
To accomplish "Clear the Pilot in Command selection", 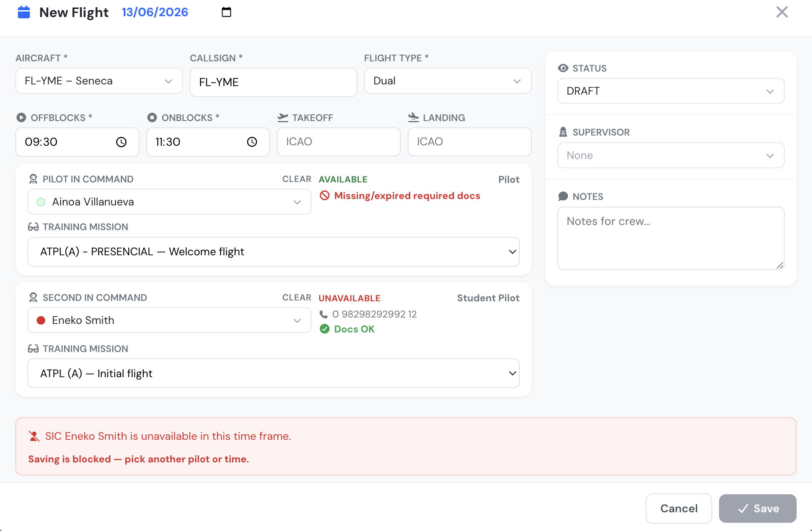I will click(297, 179).
